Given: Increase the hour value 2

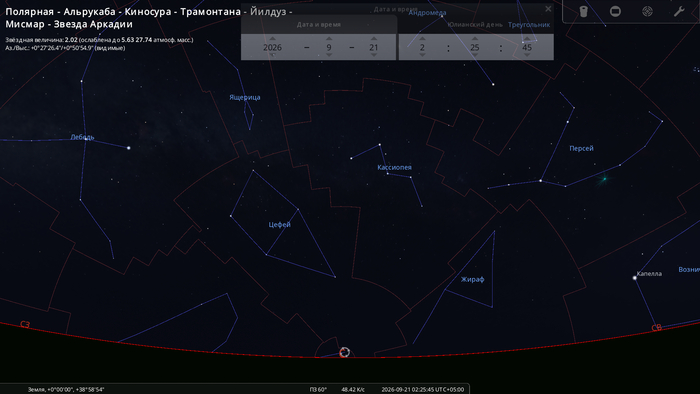Looking at the screenshot, I should click(422, 39).
